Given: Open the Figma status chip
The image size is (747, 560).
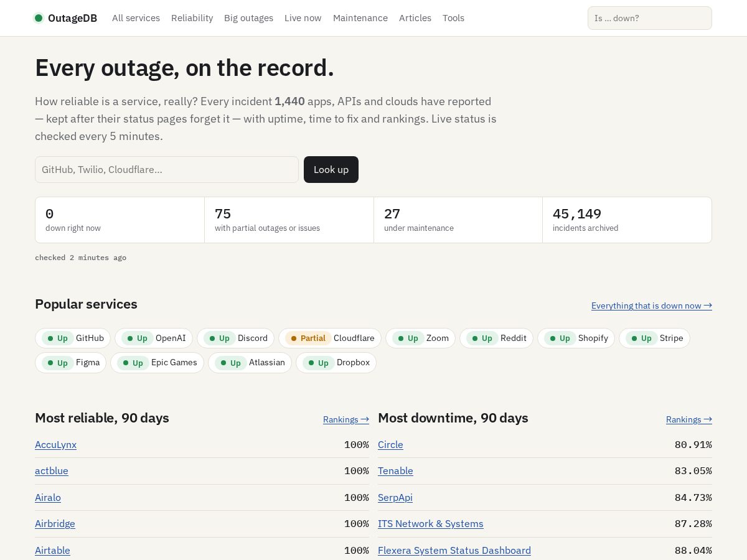Looking at the screenshot, I should click(x=70, y=362).
